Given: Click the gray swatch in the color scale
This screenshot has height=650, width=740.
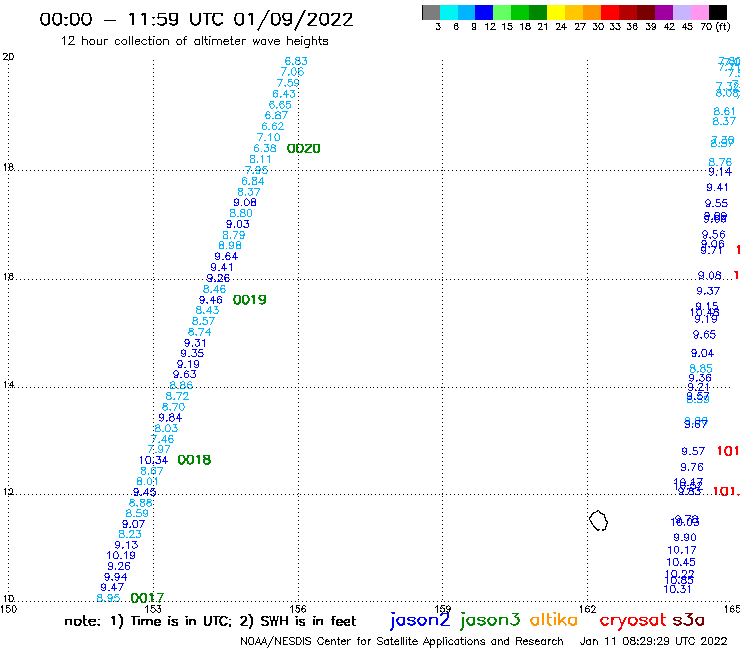Looking at the screenshot, I should tap(431, 12).
